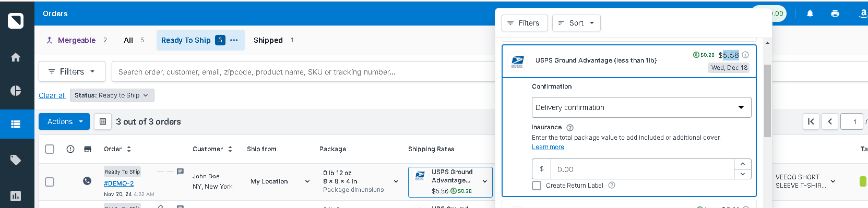Open Home from the sidebar
This screenshot has height=208, width=868.
click(x=16, y=57)
